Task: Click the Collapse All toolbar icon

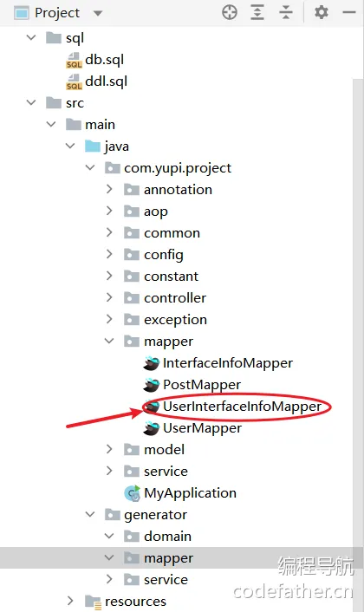Action: coord(286,12)
